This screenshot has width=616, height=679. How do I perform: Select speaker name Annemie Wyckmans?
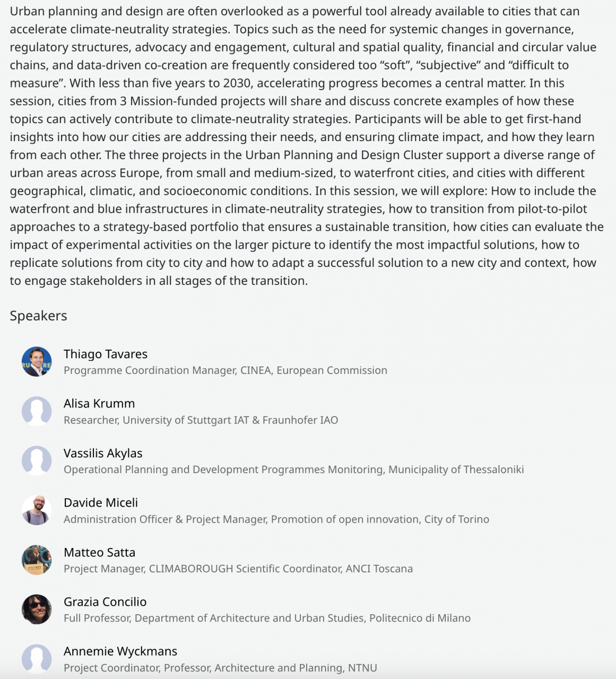120,651
